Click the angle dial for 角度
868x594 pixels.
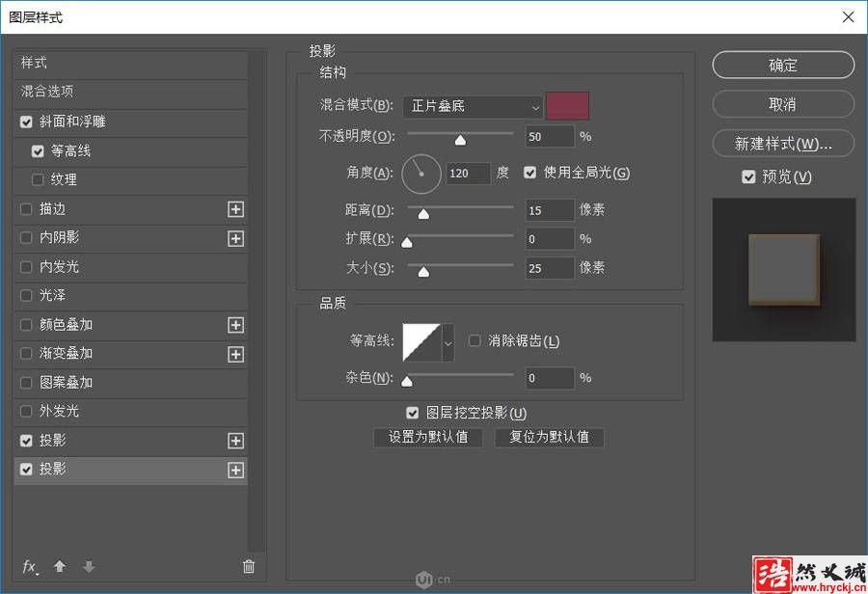(421, 174)
